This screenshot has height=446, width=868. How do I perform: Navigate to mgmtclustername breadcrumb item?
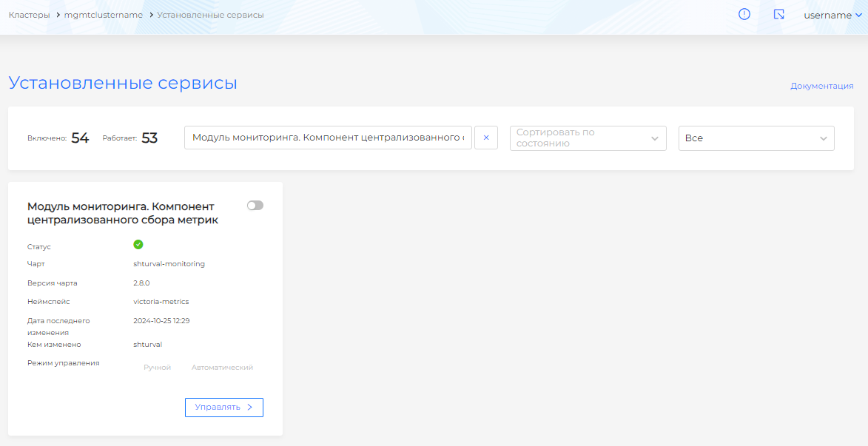103,15
